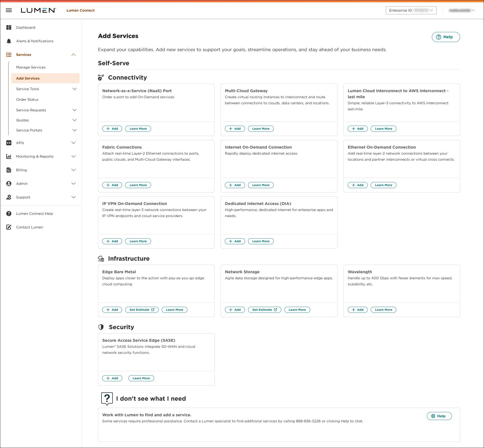Click the Monitoring & Reports chart icon

click(x=9, y=156)
